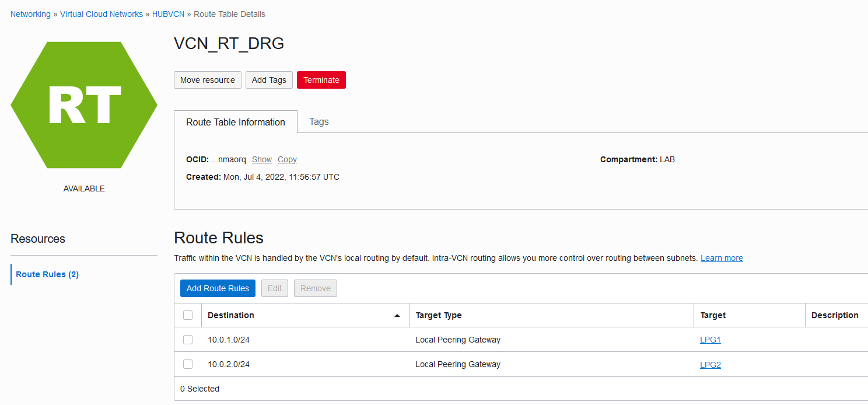Click the Move resource button
This screenshot has width=868, height=405.
click(208, 80)
